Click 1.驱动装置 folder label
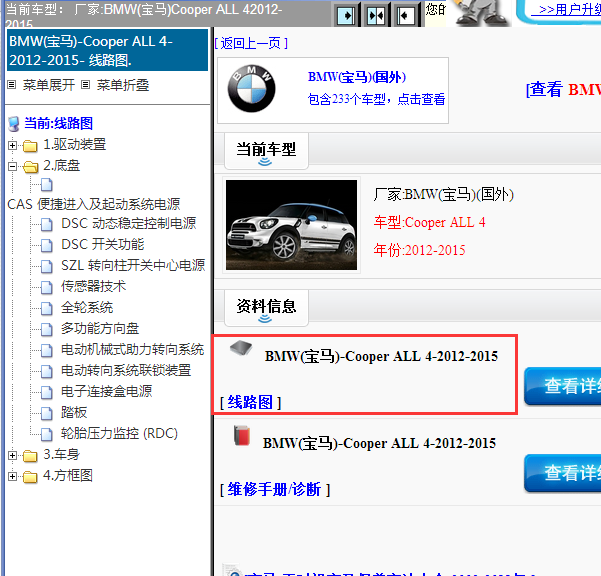The height and width of the screenshot is (576, 601). click(74, 145)
